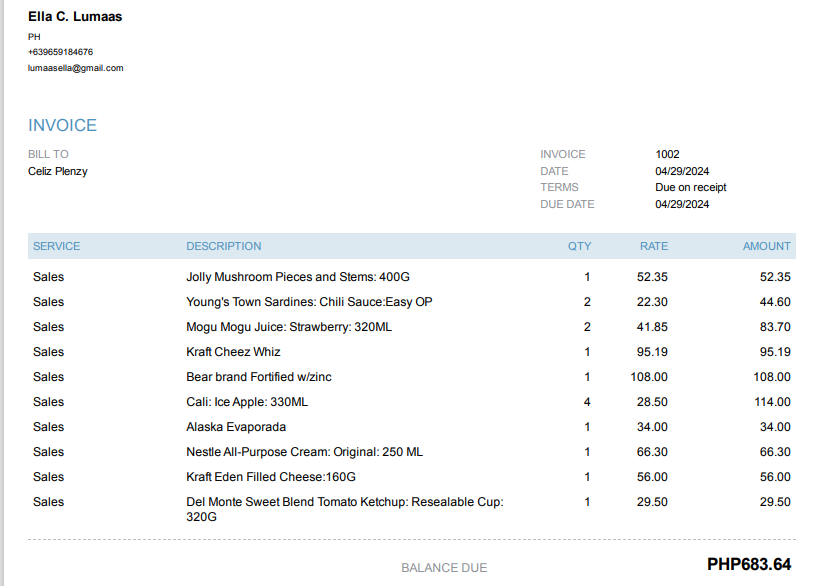
Task: Click the amount 44.60 for sardines
Action: pos(775,302)
